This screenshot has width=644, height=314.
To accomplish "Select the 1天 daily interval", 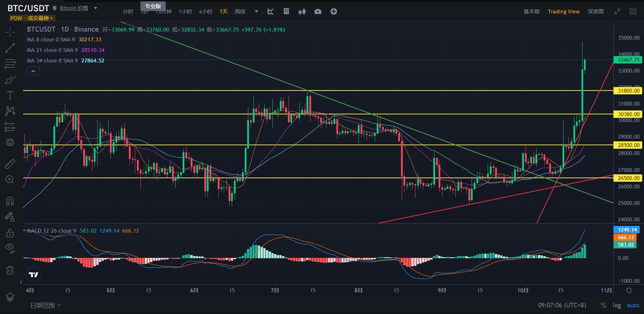I will [x=223, y=11].
